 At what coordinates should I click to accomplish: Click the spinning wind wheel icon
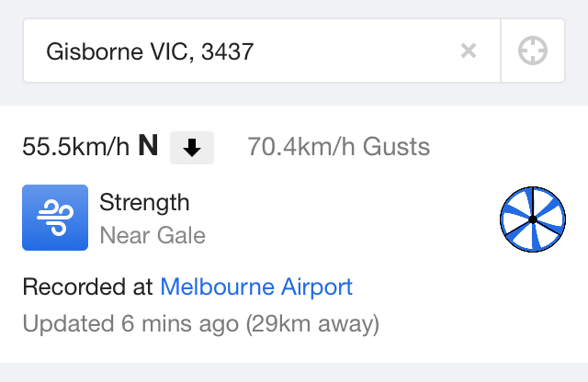click(533, 219)
